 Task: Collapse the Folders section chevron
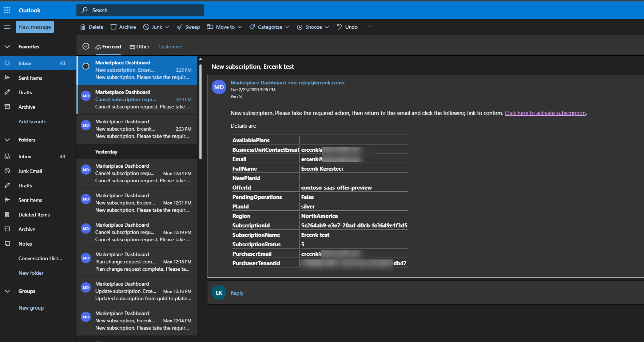(7, 140)
